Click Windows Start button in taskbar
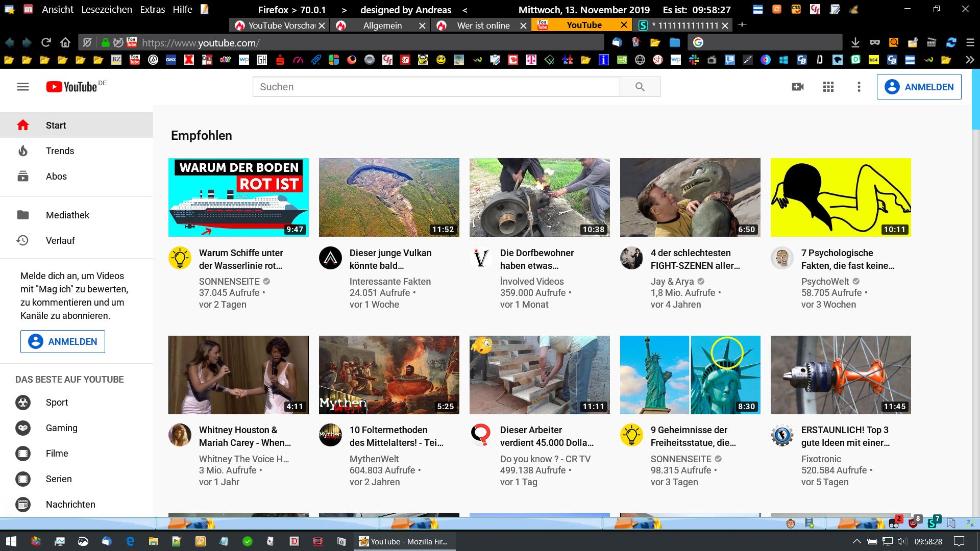Screen dimensions: 980x551 point(11,541)
